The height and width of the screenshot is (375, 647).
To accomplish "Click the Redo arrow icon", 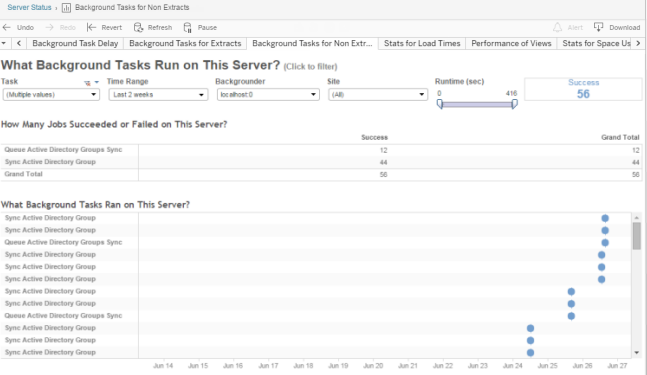I will [x=50, y=28].
